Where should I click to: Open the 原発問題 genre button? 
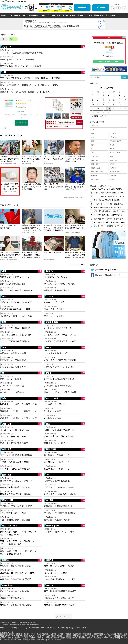pyautogui.click(x=118, y=180)
